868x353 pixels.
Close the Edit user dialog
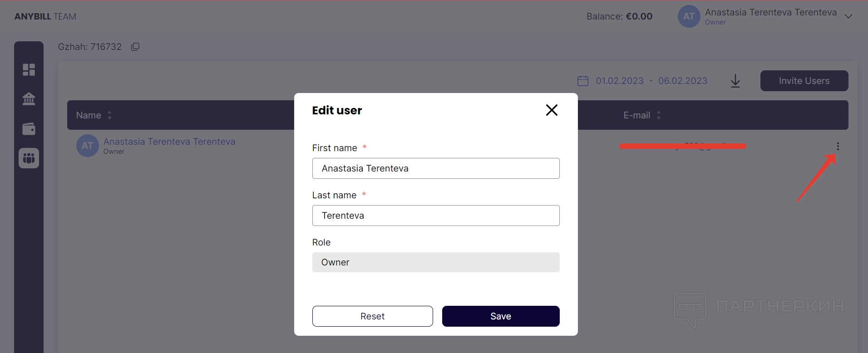pyautogui.click(x=552, y=110)
